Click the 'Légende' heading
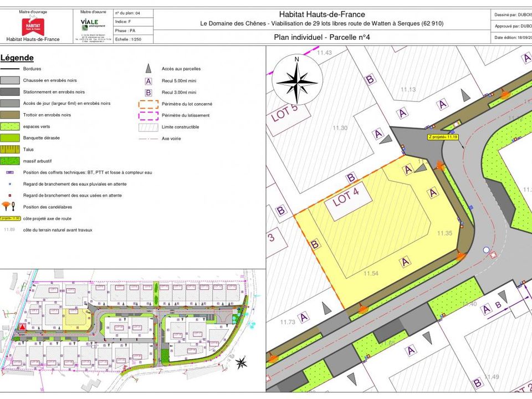The image size is (532, 399). click(x=17, y=58)
